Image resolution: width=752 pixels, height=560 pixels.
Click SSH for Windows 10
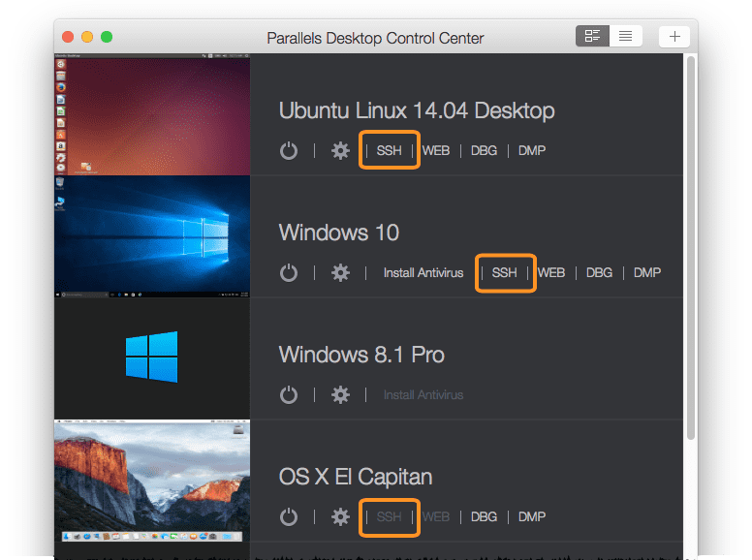click(505, 273)
